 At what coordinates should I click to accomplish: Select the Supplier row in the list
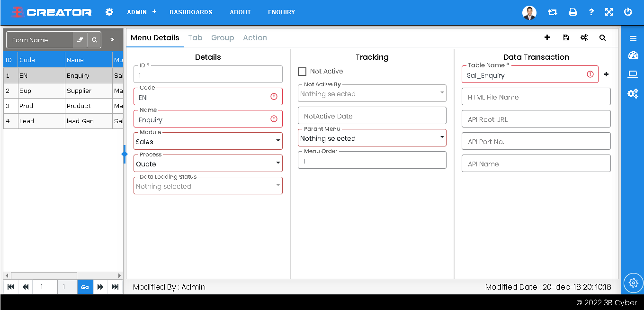(x=79, y=91)
